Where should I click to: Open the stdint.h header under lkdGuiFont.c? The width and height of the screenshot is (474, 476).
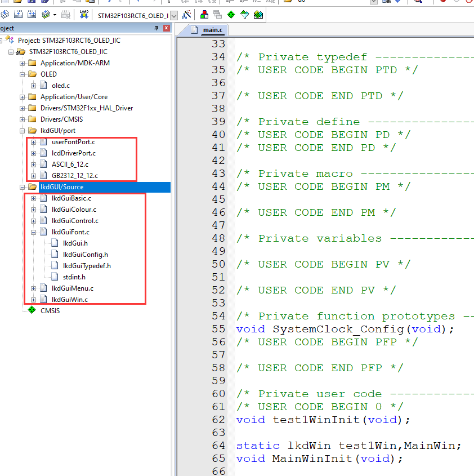75,277
